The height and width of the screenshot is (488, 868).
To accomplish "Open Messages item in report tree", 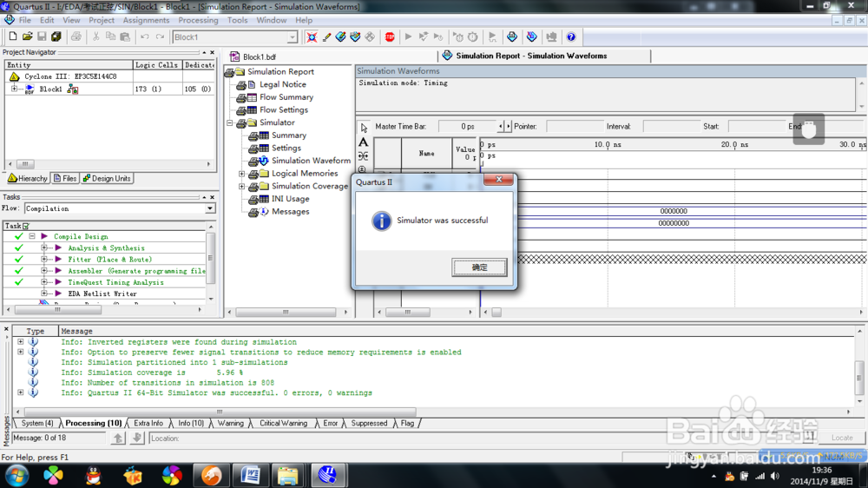I will (290, 212).
